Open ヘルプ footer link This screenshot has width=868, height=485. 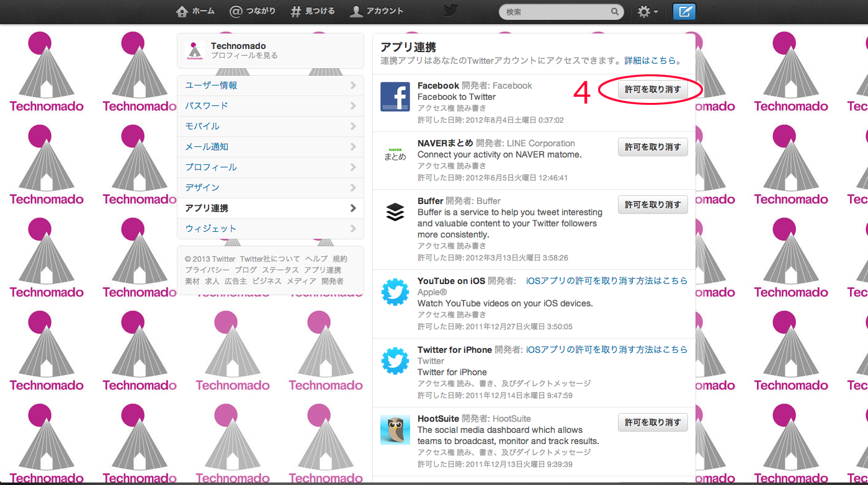[316, 259]
